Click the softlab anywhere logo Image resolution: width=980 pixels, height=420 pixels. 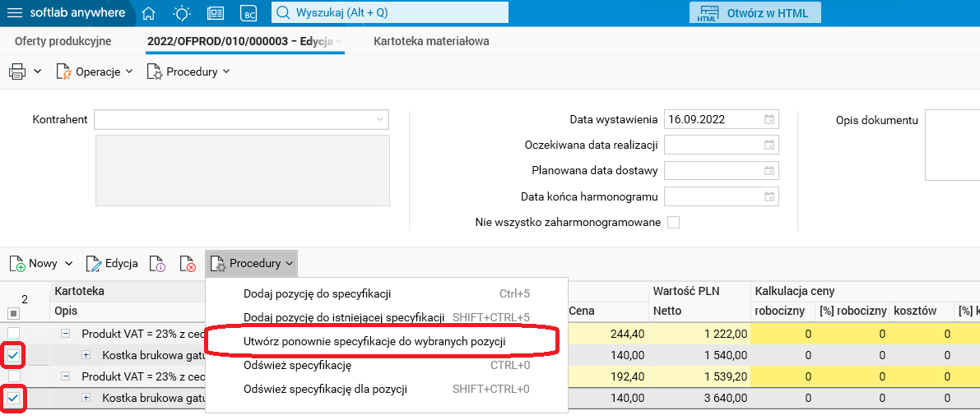pos(77,12)
